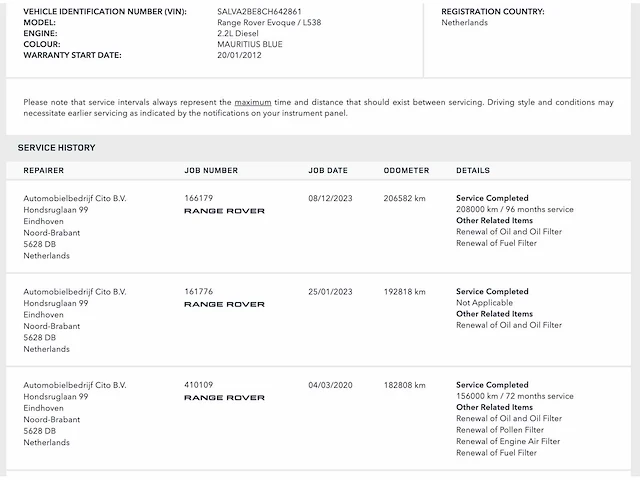Select the VIN number SALVA2BE8CH642861
Viewport: 640px width, 480px height.
click(x=259, y=11)
